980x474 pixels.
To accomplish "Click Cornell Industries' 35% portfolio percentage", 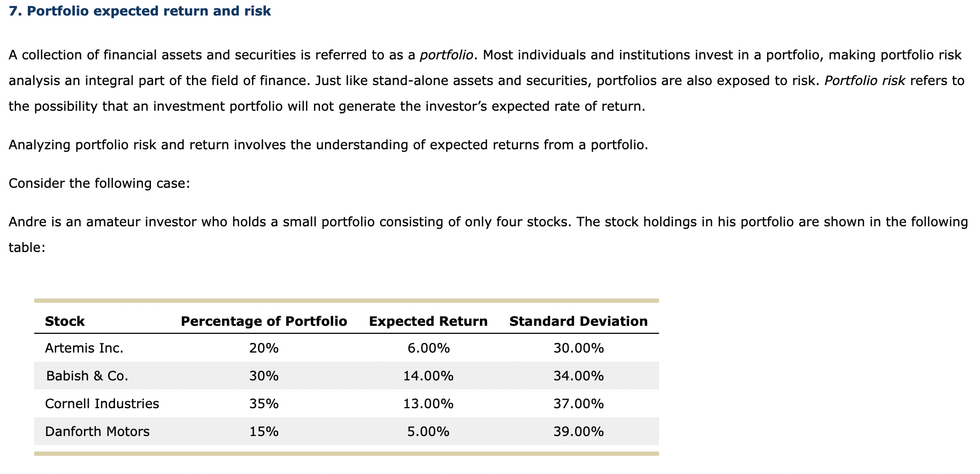I will (x=264, y=404).
